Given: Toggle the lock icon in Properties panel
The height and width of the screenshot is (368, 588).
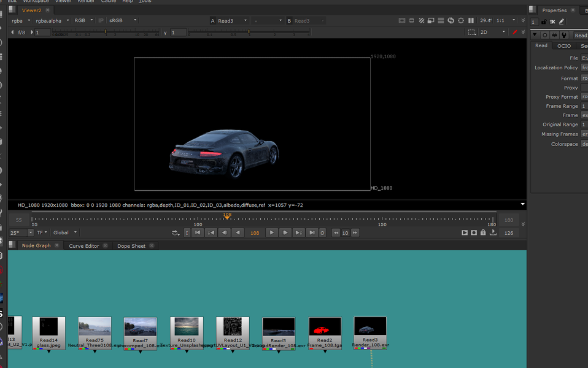Looking at the screenshot, I should 544,21.
